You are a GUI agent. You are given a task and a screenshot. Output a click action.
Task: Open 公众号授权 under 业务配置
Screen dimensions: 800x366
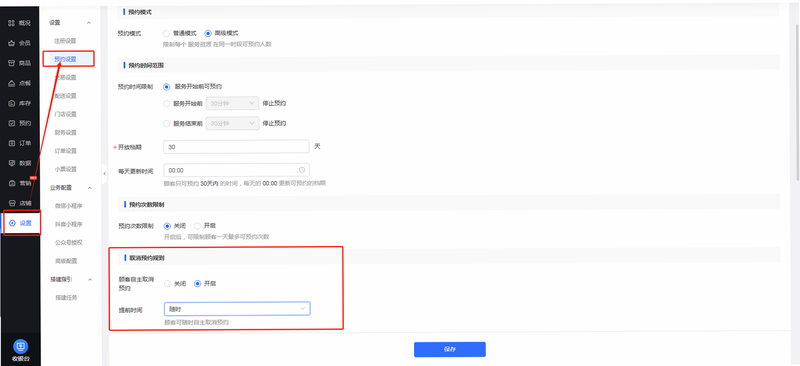pyautogui.click(x=68, y=243)
